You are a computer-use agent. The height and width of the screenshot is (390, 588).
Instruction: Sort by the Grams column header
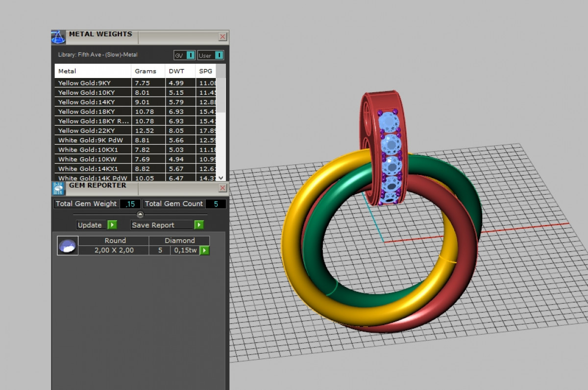click(x=146, y=71)
